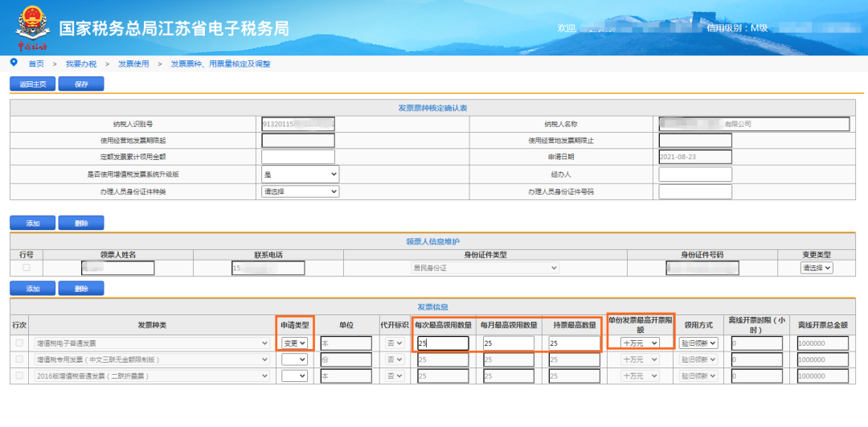This screenshot has width=868, height=427.
Task: Click 删除 button for the 领票人信息维护 table
Action: point(81,223)
